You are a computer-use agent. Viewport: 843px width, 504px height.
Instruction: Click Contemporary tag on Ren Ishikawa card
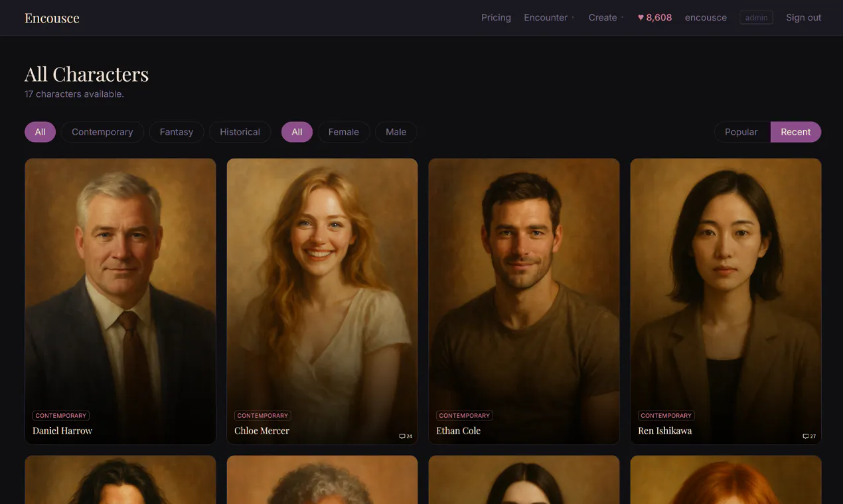[x=666, y=416]
